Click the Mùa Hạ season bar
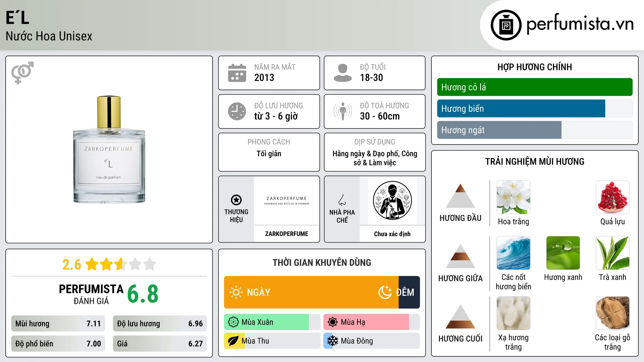This screenshot has width=644, height=362. coord(371,322)
